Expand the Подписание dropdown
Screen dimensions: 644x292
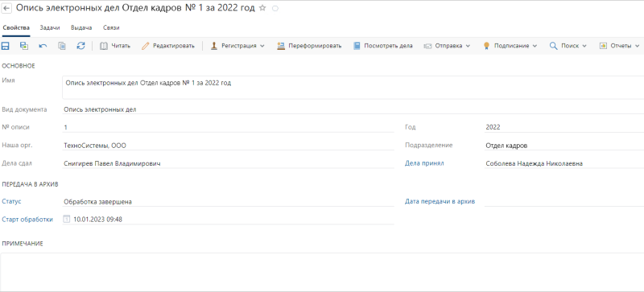pos(510,46)
